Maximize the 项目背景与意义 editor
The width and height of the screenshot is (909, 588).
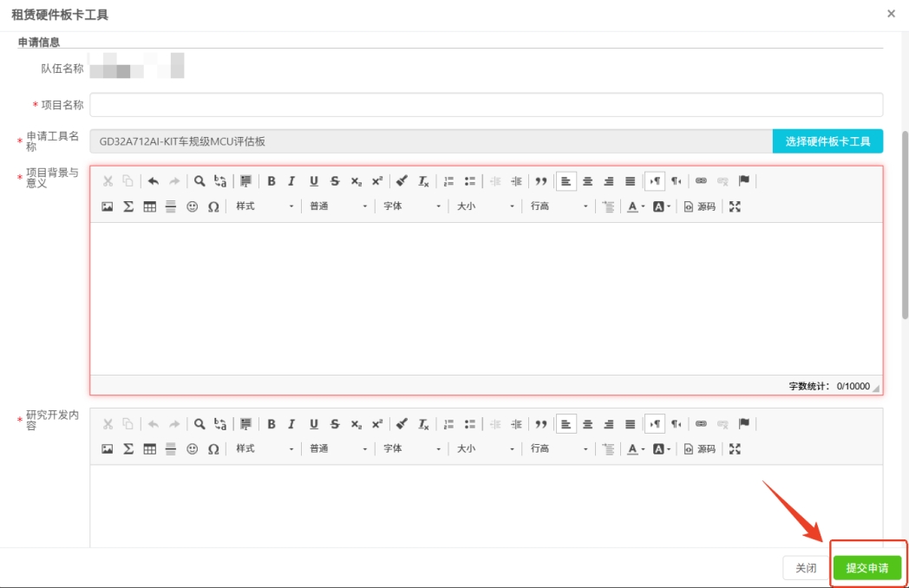click(736, 206)
